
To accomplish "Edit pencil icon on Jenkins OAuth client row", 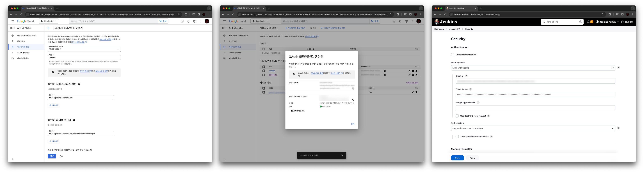I will tap(409, 71).
